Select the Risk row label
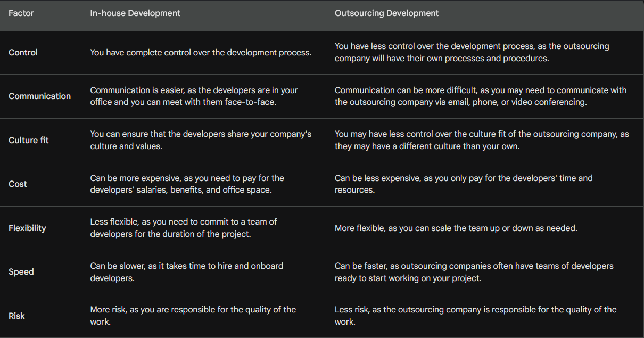Screen dimensions: 644x338 (17, 316)
